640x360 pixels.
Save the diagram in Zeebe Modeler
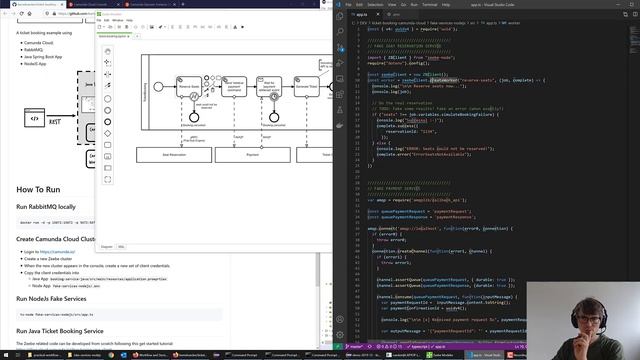[119, 27]
